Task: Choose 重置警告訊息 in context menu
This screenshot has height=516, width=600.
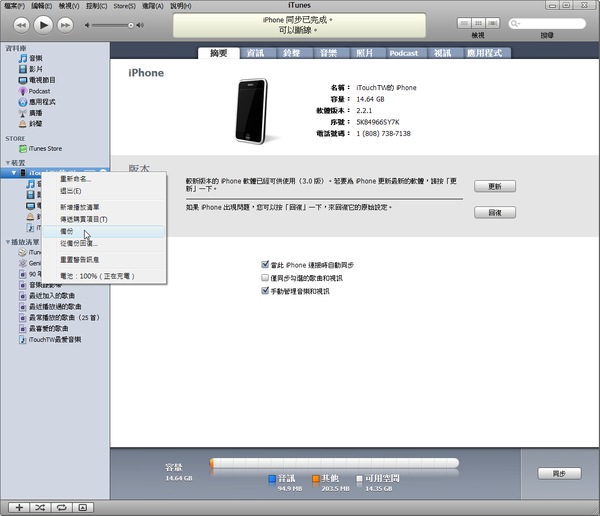Action: [104, 260]
